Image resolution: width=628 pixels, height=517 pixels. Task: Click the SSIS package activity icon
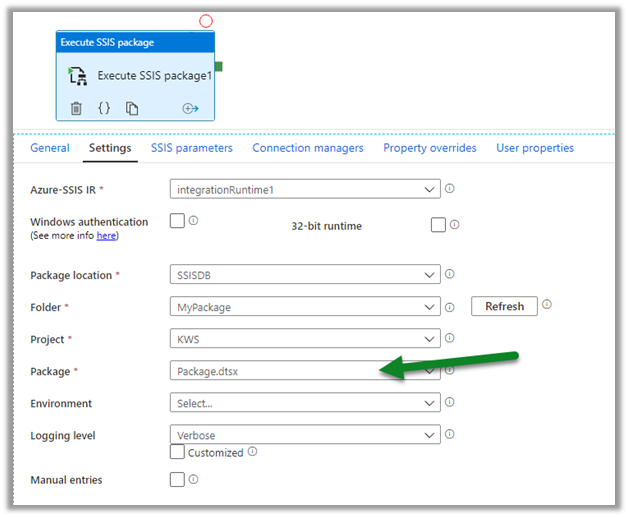click(78, 76)
